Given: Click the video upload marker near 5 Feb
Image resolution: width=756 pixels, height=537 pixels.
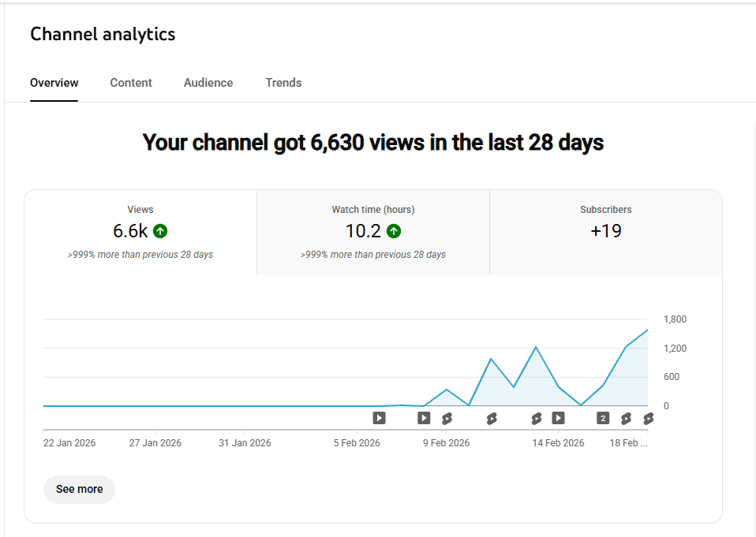Looking at the screenshot, I should tap(379, 418).
